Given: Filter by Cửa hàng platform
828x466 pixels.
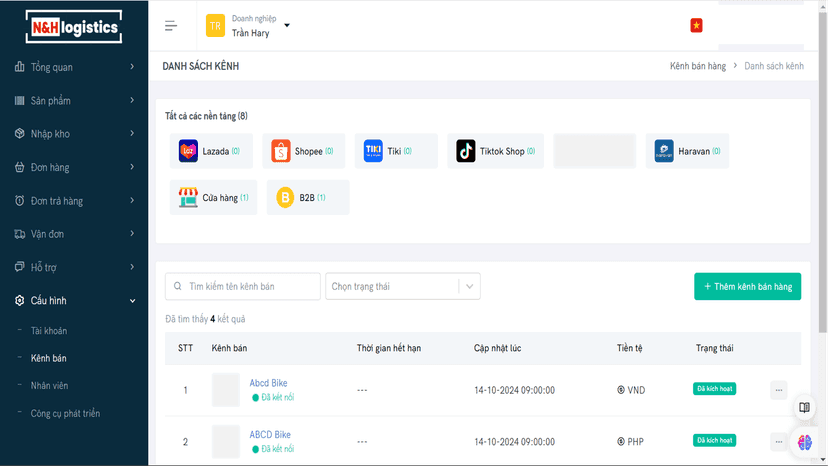Looking at the screenshot, I should [213, 197].
